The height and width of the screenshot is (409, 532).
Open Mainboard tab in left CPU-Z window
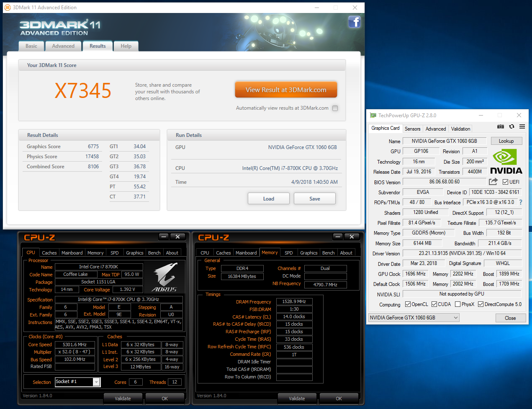tap(72, 253)
